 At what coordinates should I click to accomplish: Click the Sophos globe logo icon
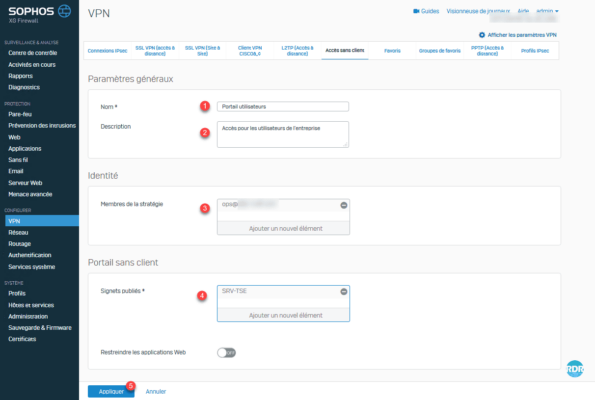[x=65, y=11]
